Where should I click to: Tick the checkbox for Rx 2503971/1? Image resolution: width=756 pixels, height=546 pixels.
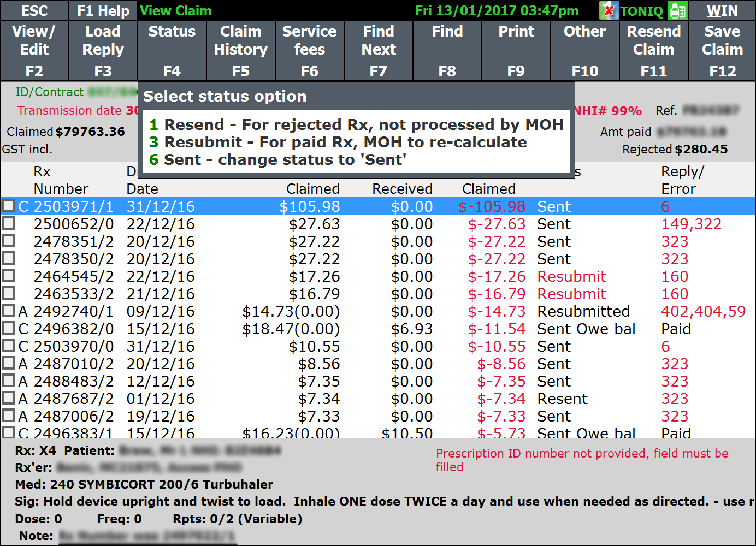tap(9, 206)
